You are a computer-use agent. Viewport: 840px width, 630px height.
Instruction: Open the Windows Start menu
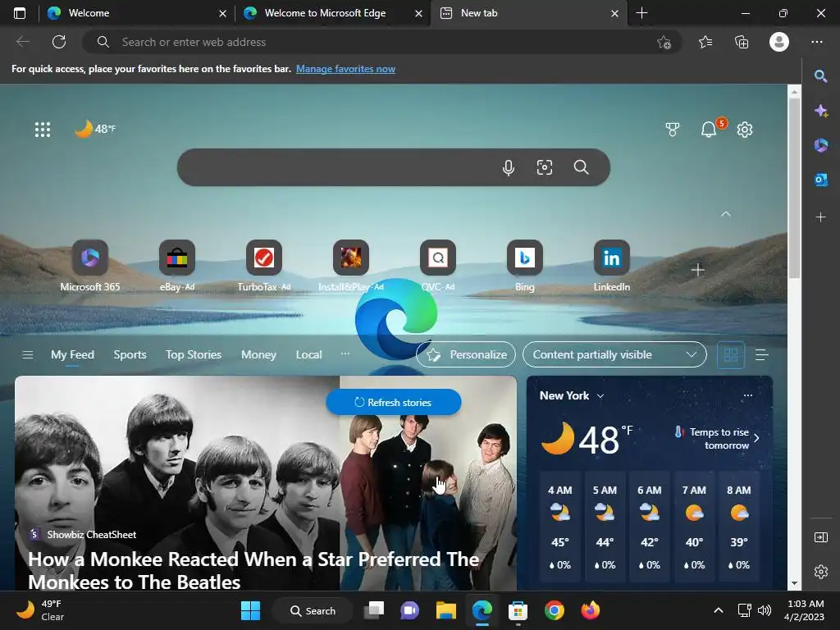(250, 610)
